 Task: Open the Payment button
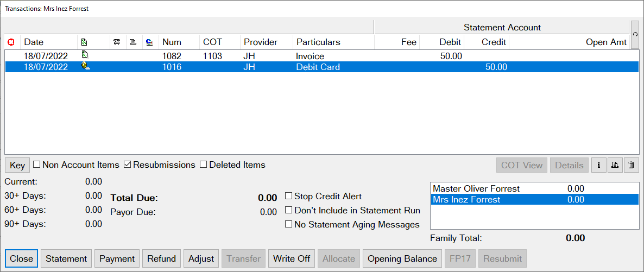click(117, 259)
